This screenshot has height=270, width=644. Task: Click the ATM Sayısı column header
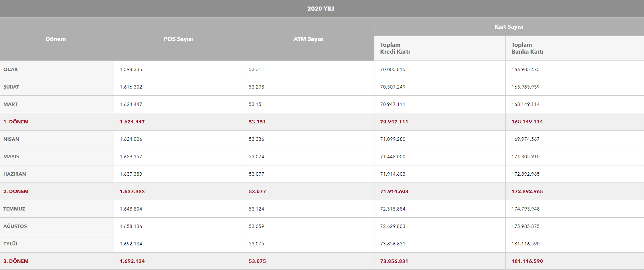[x=309, y=39]
